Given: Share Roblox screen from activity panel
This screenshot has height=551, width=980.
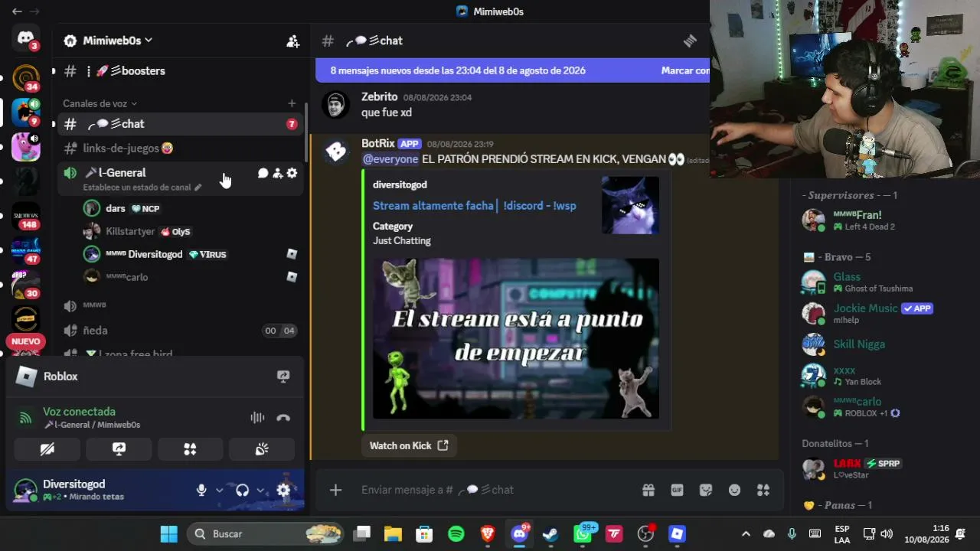Looking at the screenshot, I should [283, 377].
